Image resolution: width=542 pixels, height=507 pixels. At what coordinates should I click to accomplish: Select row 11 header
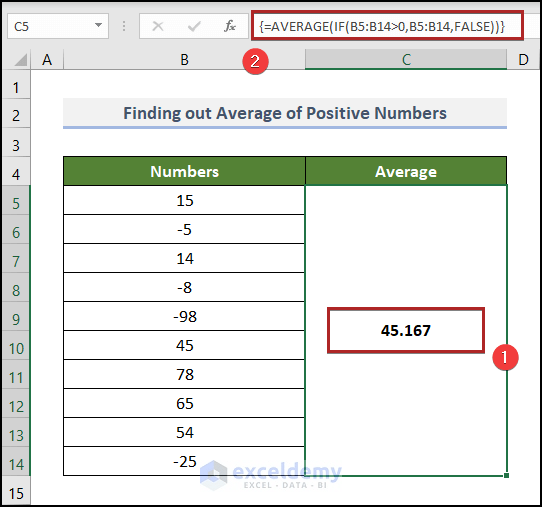tap(16, 375)
